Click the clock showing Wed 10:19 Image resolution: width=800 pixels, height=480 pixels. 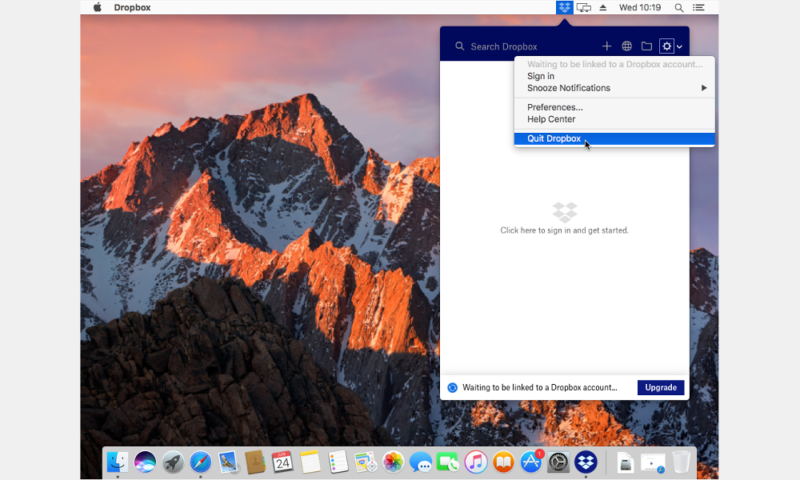[x=640, y=8]
